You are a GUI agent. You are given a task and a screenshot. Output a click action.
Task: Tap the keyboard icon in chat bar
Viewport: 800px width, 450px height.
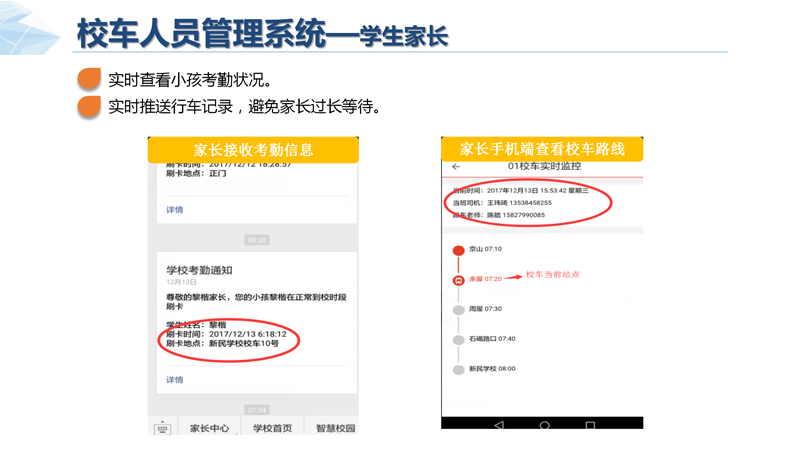click(x=162, y=428)
